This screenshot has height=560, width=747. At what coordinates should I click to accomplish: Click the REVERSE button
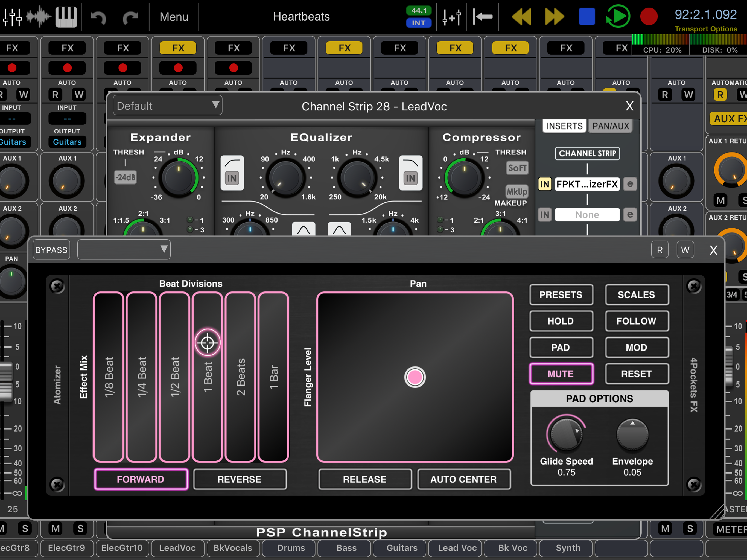(x=240, y=479)
